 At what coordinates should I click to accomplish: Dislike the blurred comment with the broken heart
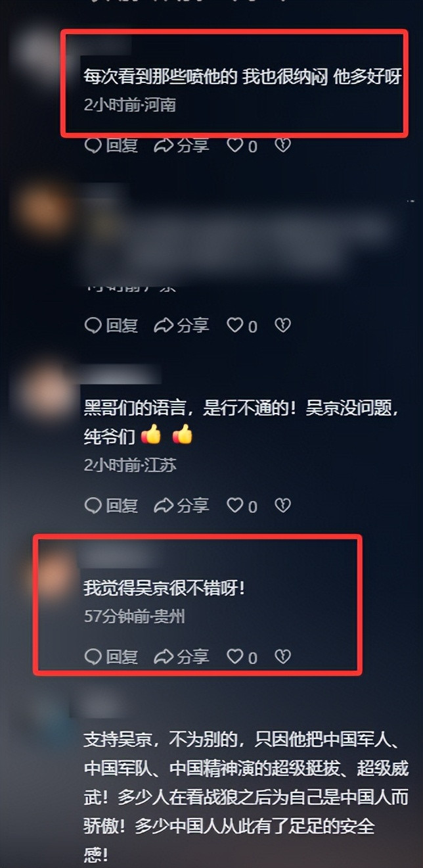pyautogui.click(x=282, y=325)
